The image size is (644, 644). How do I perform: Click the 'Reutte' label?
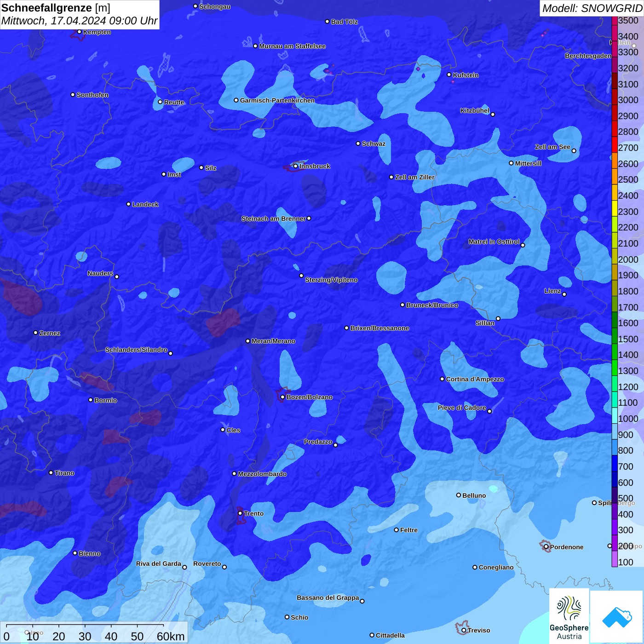(174, 102)
